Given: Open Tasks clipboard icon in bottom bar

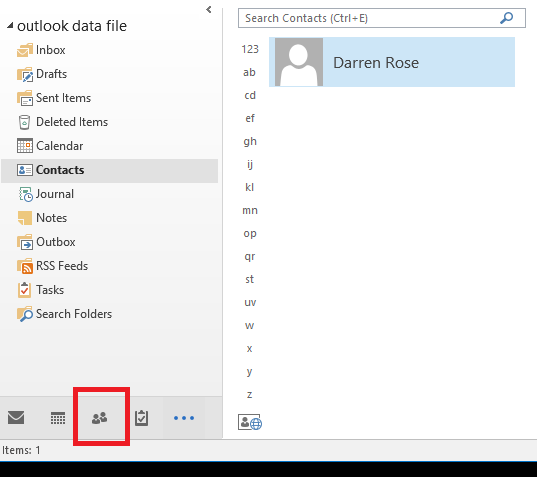Looking at the screenshot, I should click(141, 418).
